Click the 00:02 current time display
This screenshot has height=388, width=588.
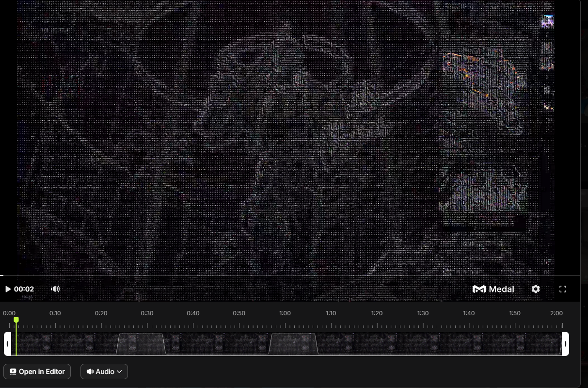(24, 289)
